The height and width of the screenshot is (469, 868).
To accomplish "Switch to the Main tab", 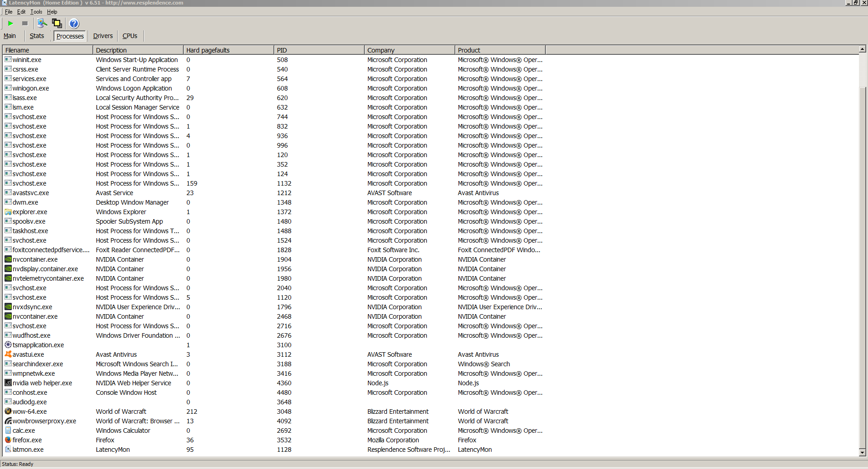I will click(10, 36).
